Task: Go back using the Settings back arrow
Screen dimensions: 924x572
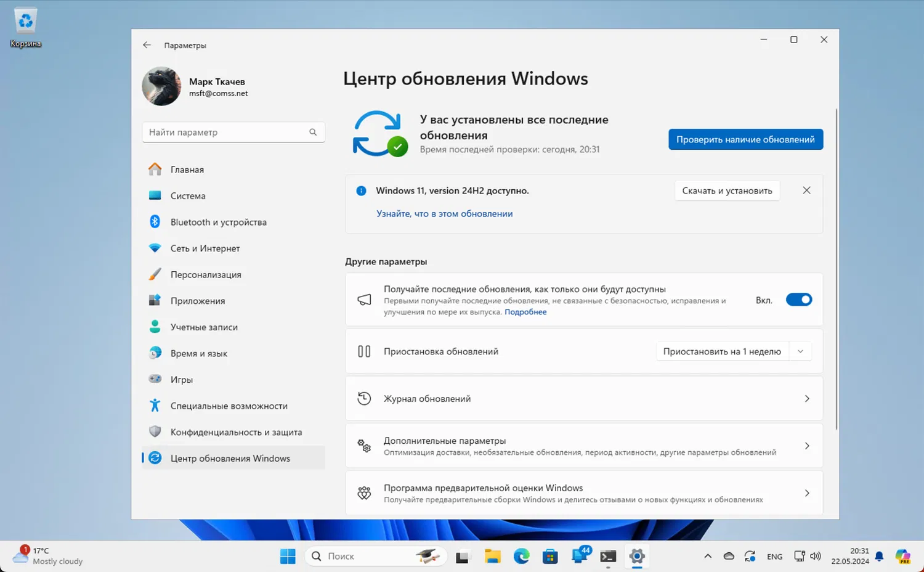Action: [147, 45]
